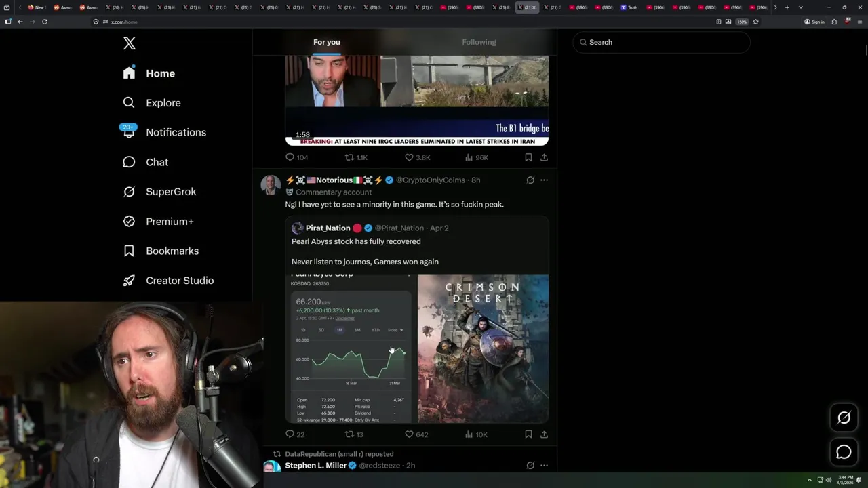Screen dimensions: 868x488
Task: Close the active X browser tab
Action: coord(534,7)
